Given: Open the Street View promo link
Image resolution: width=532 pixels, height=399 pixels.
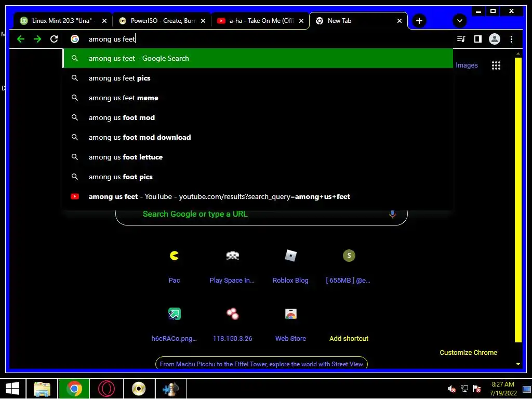Looking at the screenshot, I should coord(261,364).
